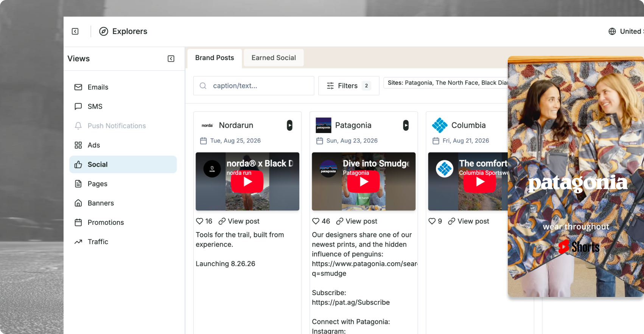Click the Columbia channel avatar on the video
This screenshot has width=644, height=334.
[x=445, y=169]
